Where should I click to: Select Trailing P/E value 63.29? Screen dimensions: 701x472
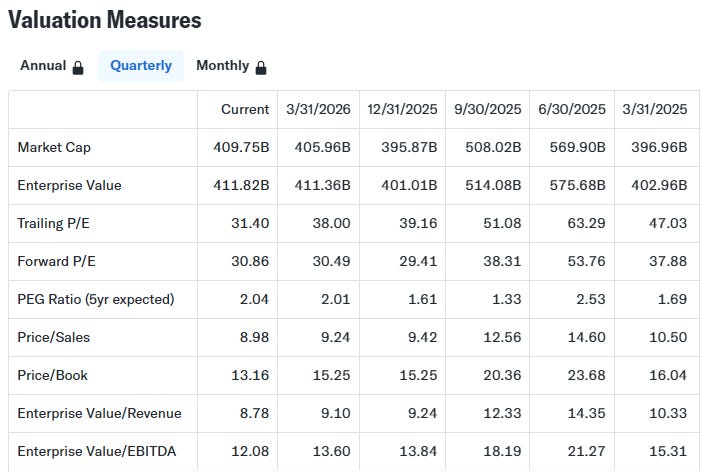[x=587, y=223]
